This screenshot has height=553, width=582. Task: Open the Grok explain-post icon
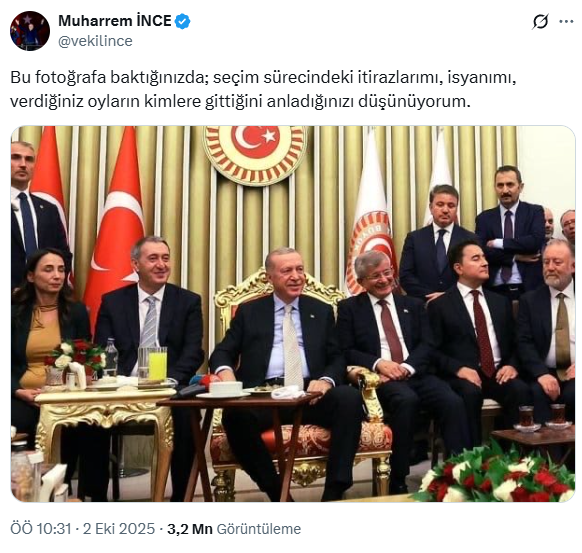coord(540,22)
